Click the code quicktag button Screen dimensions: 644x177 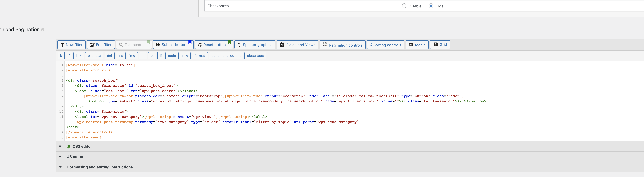click(172, 56)
